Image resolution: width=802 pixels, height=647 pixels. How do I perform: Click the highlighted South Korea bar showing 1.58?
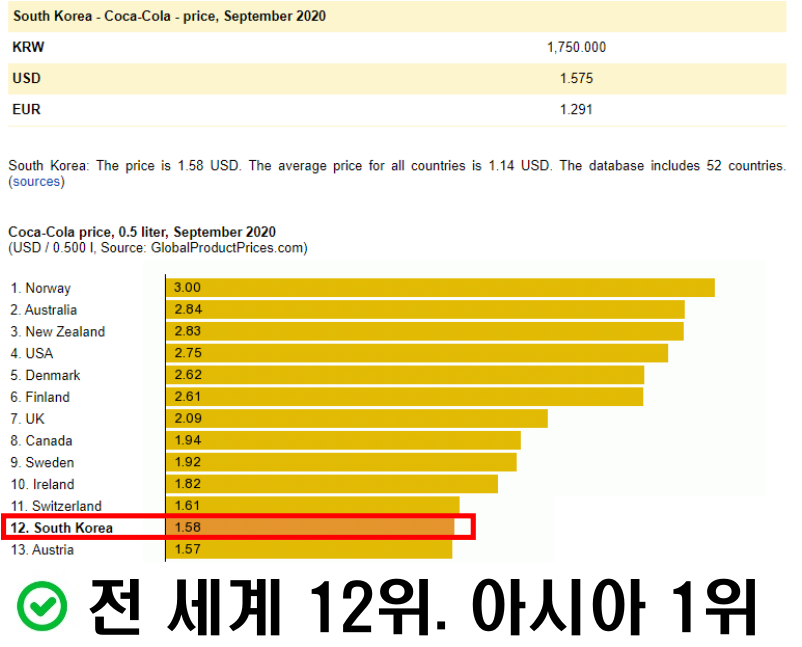(x=310, y=527)
